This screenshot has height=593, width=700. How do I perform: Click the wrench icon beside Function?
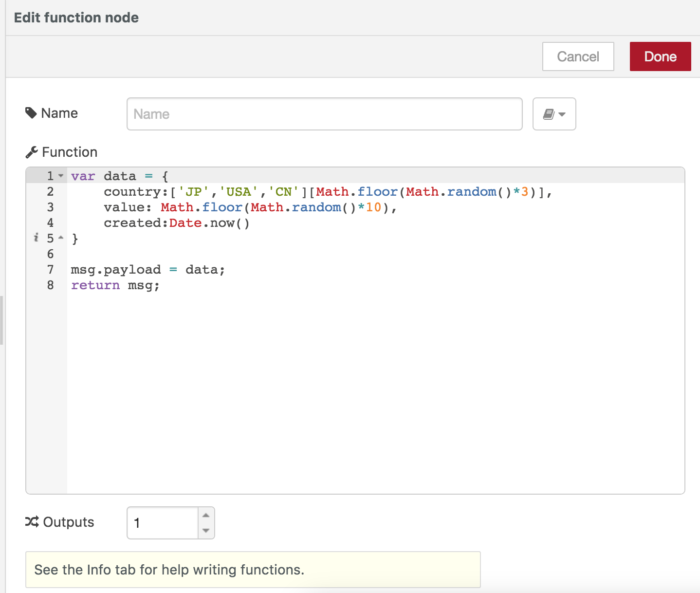point(32,152)
